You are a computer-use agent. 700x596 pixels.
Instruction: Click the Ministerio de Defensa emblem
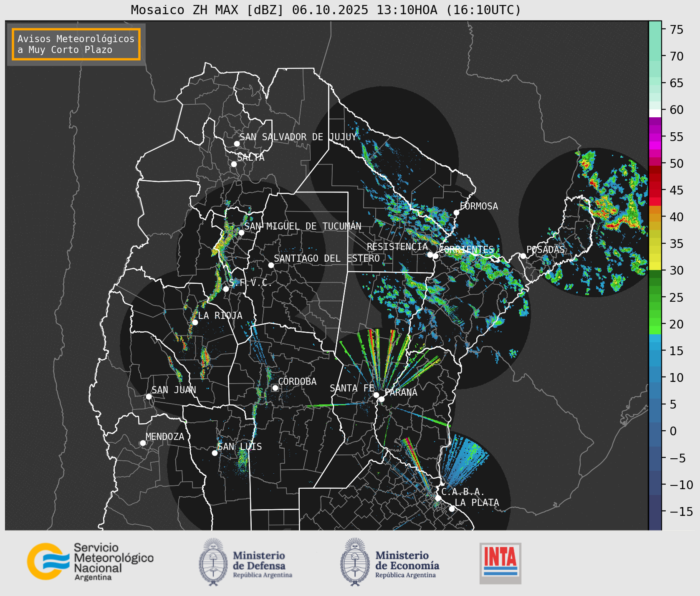click(213, 562)
